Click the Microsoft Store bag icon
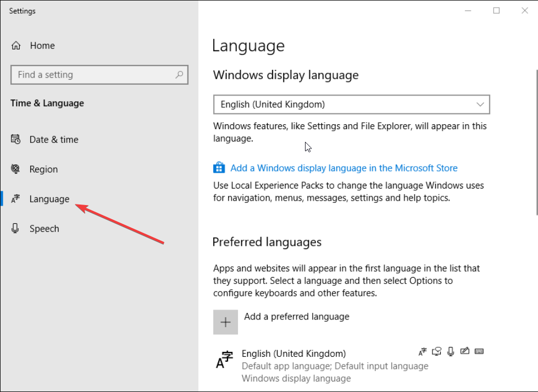538x392 pixels. point(219,168)
